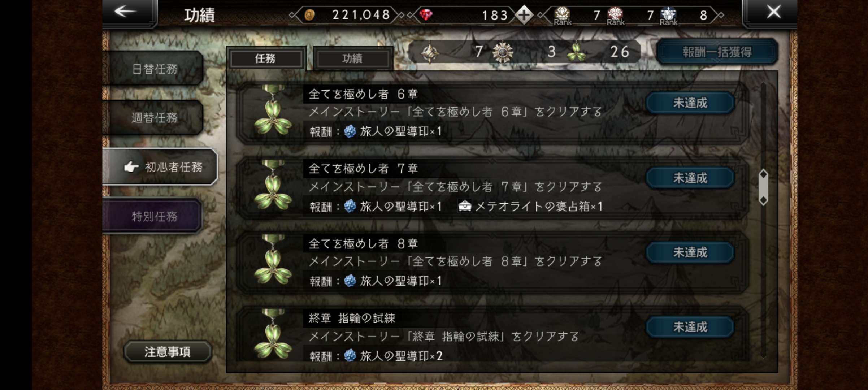
Task: Click the mission list scrollbar handle
Action: (763, 187)
